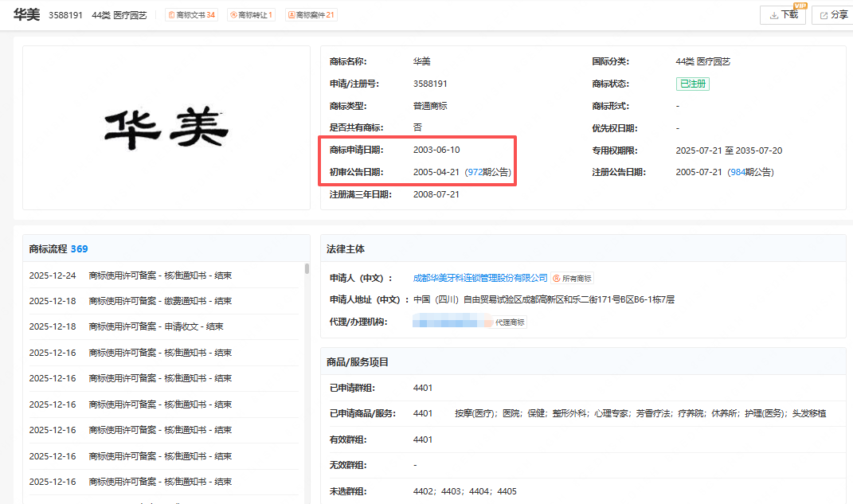This screenshot has height=504, width=853.
Task: Click exclusive rights period 2025-07-21 至 2035-07-20
Action: [729, 150]
